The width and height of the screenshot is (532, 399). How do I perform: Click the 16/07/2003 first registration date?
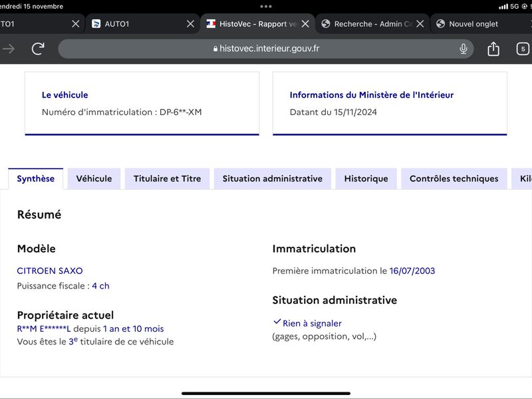click(412, 271)
